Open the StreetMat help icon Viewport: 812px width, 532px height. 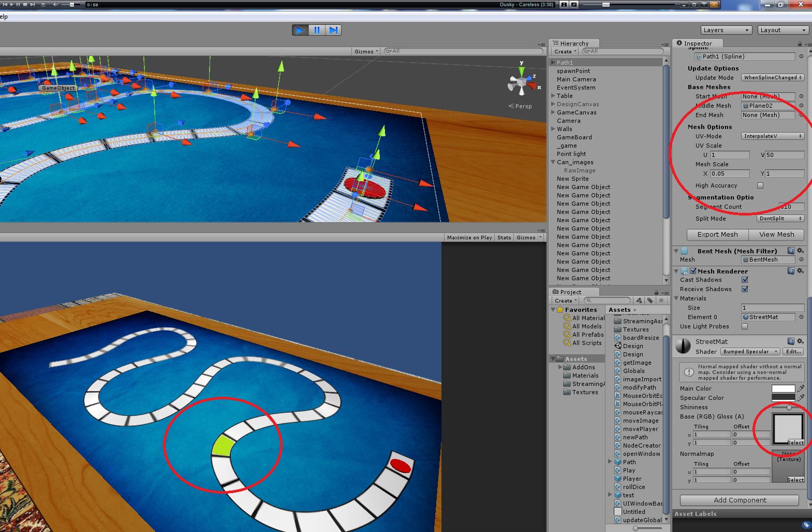click(791, 341)
